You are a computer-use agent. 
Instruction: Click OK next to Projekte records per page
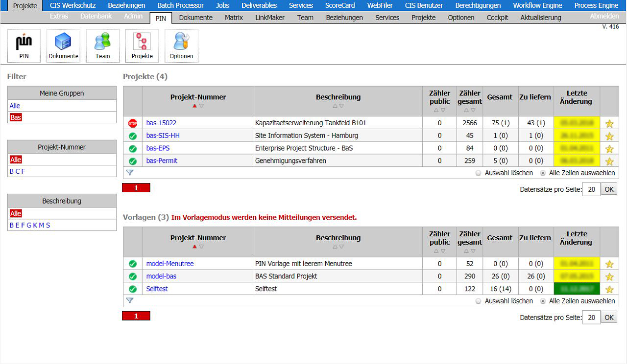pyautogui.click(x=609, y=189)
